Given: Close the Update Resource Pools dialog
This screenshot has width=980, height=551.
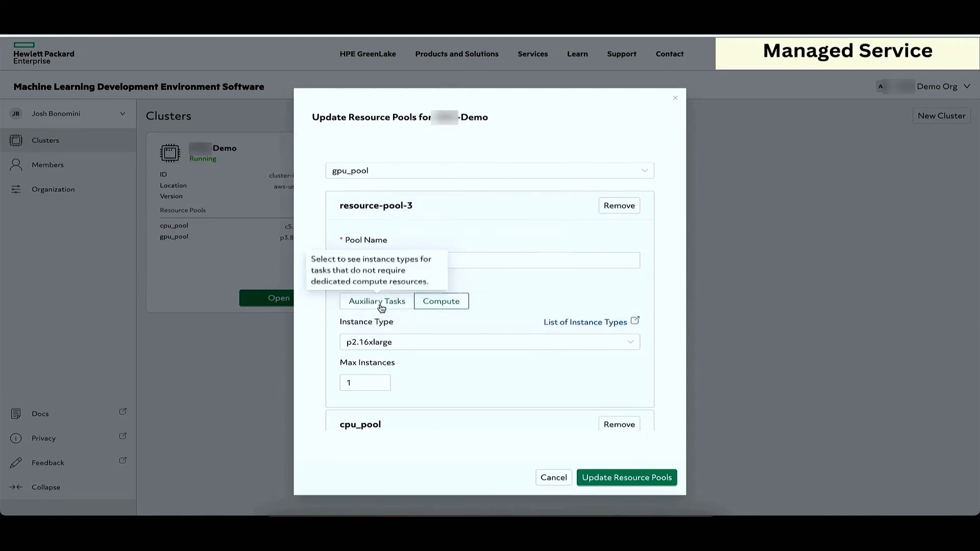Looking at the screenshot, I should (675, 97).
